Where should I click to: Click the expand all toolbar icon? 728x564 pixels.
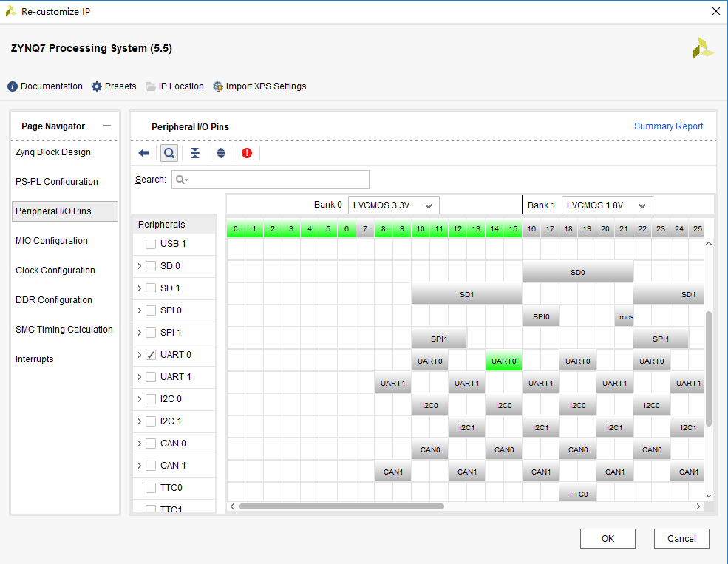[x=221, y=153]
